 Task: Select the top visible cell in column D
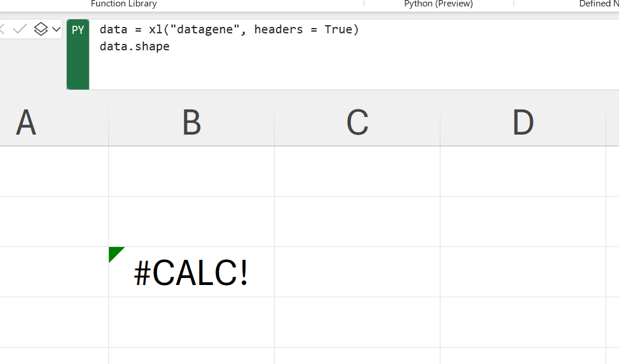coord(523,171)
